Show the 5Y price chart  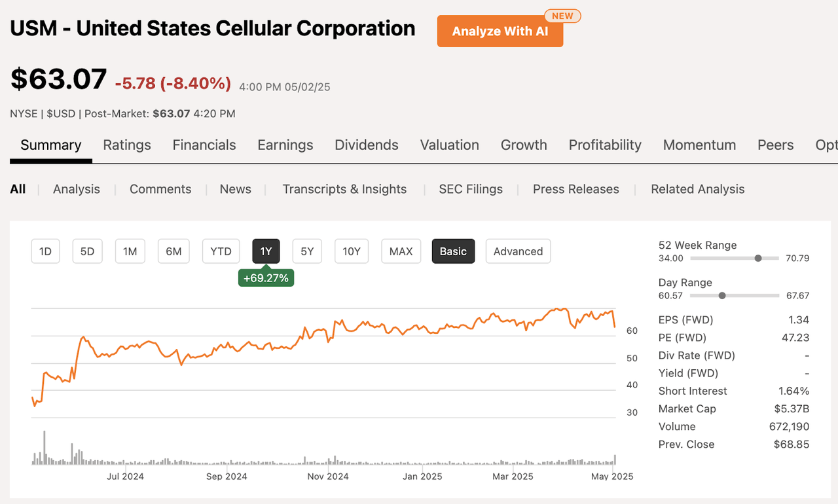pos(307,251)
